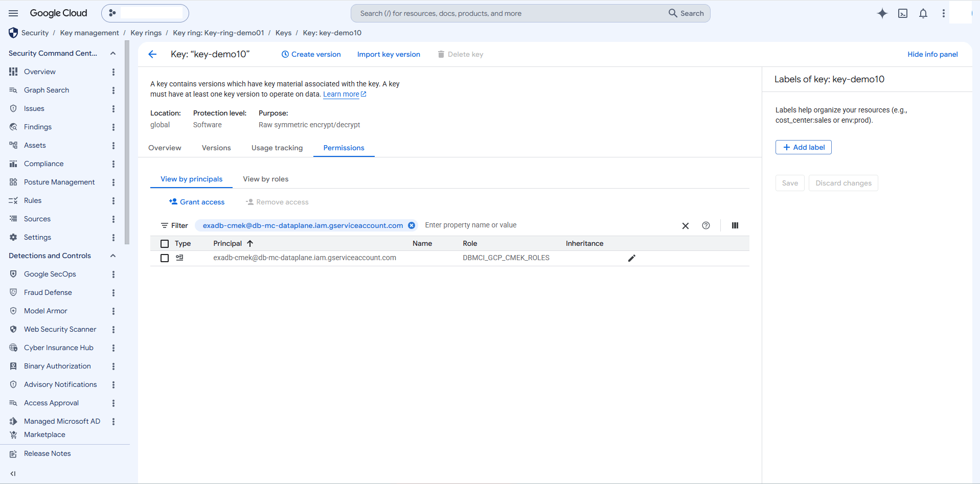Open Assets in sidebar
Viewport: 980px width, 484px height.
[x=35, y=146]
